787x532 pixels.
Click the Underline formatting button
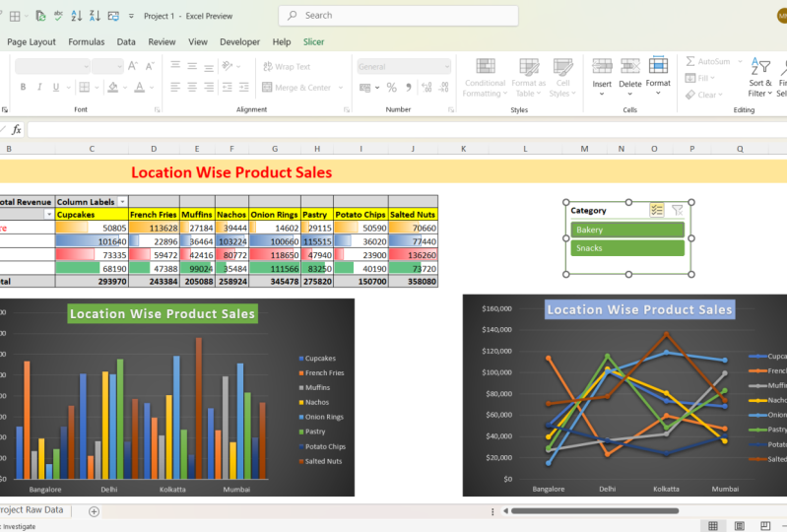point(56,88)
